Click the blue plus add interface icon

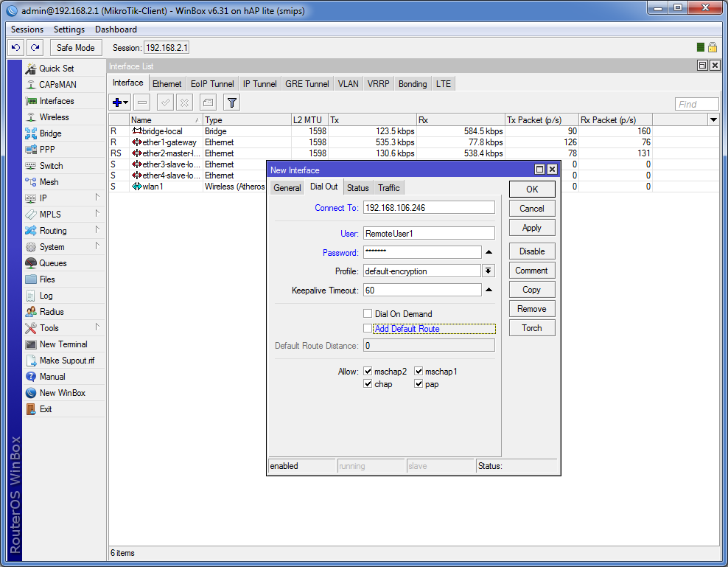117,102
